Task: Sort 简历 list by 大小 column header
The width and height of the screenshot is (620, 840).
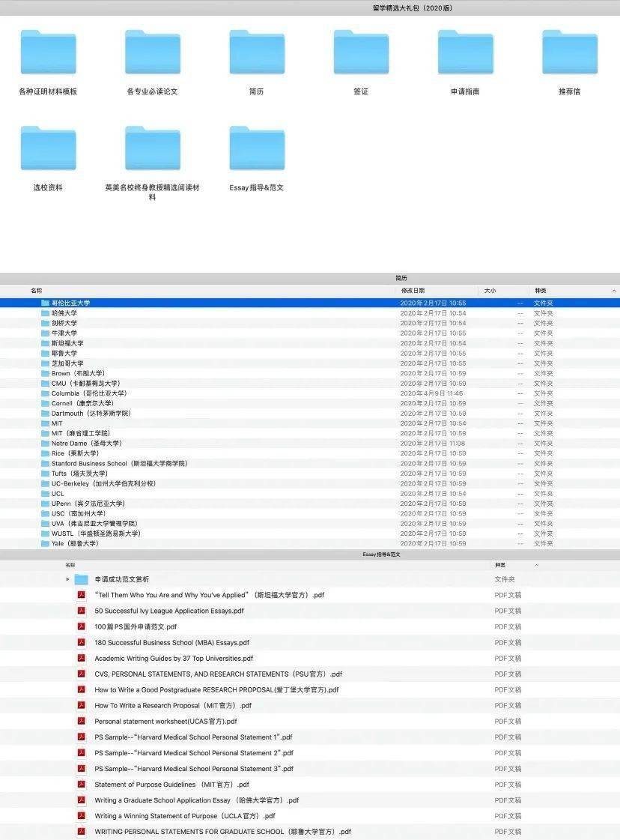Action: pos(490,290)
